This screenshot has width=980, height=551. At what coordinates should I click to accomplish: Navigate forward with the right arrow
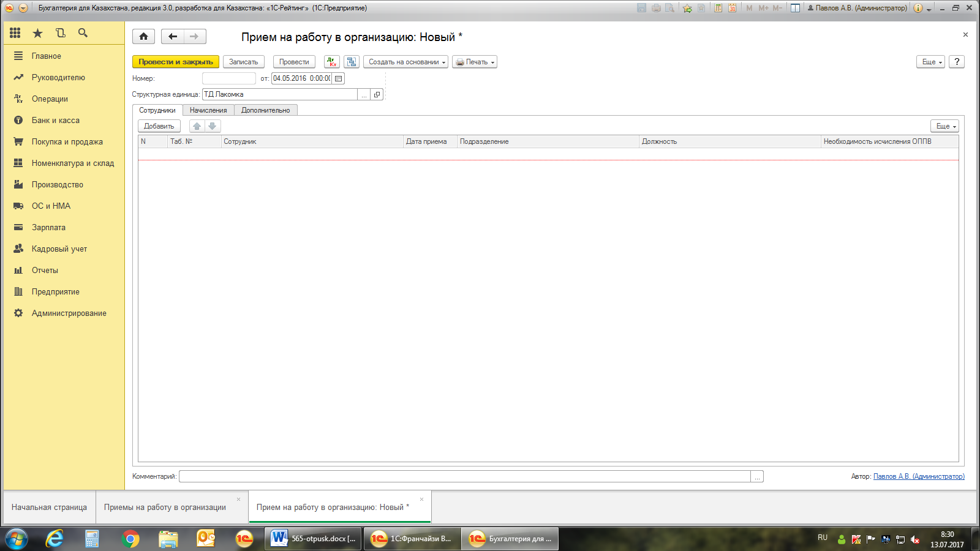pos(195,37)
